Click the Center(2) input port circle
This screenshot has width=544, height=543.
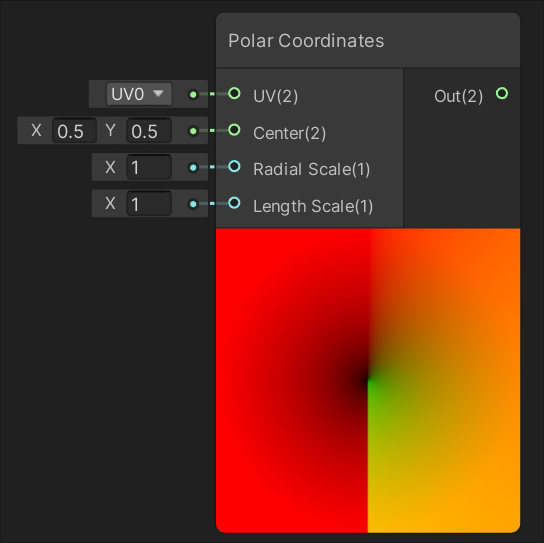click(x=234, y=130)
